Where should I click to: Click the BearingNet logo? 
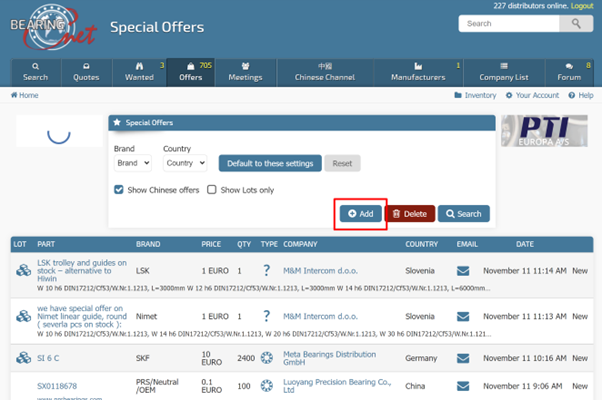pyautogui.click(x=53, y=27)
